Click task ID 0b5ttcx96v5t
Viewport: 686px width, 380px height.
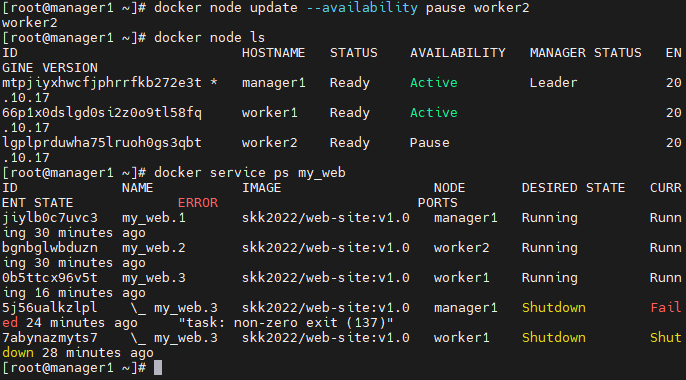pyautogui.click(x=50, y=278)
